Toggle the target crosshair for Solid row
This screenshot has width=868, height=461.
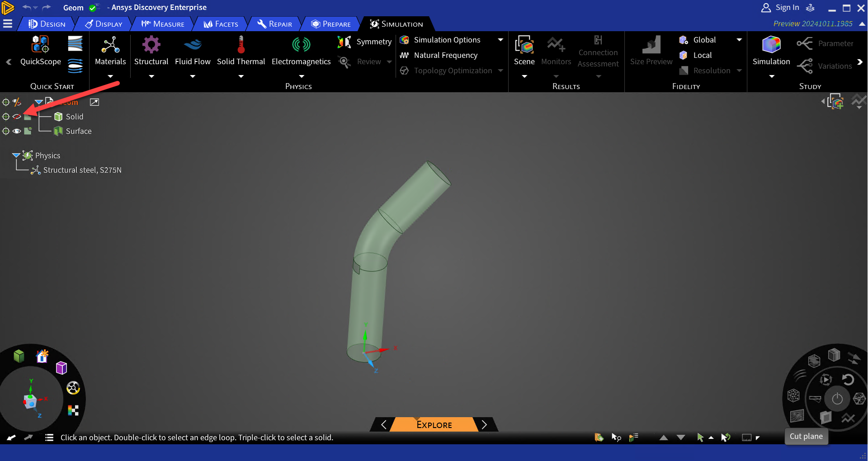(6, 117)
